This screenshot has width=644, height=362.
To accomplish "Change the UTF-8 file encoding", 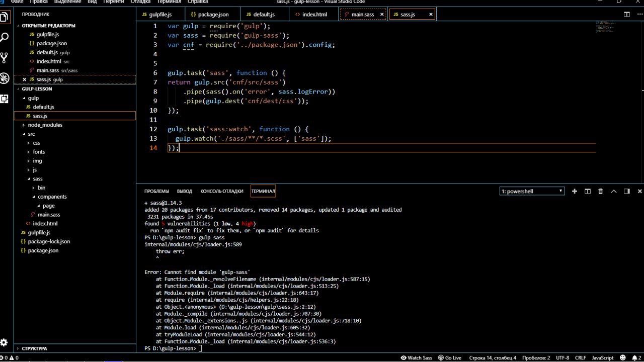I will click(x=562, y=357).
